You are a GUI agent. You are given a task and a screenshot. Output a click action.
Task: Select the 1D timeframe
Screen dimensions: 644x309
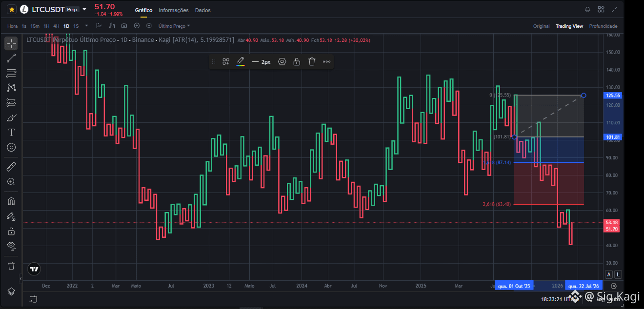(x=66, y=26)
